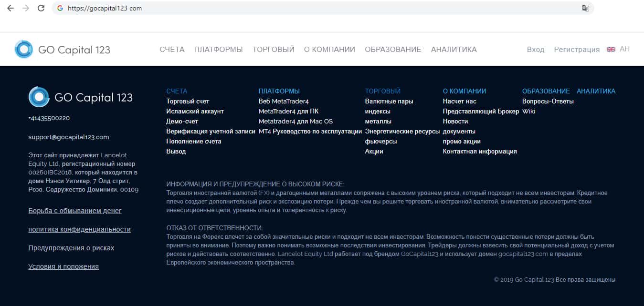Screen dimensions: 644x306
Task: Click the footer О КОМПАНИИ heading
Action: pyautogui.click(x=465, y=91)
